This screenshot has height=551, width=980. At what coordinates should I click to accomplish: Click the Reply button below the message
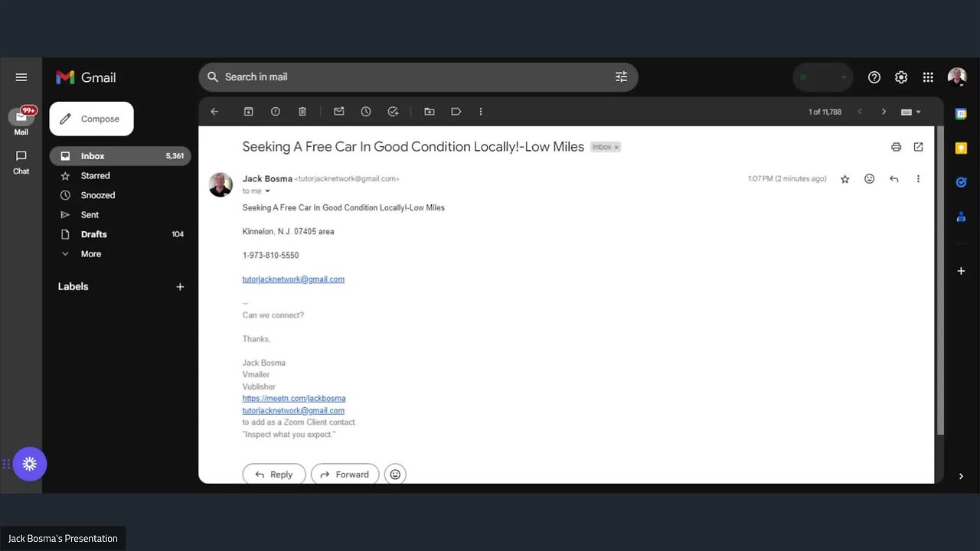274,474
